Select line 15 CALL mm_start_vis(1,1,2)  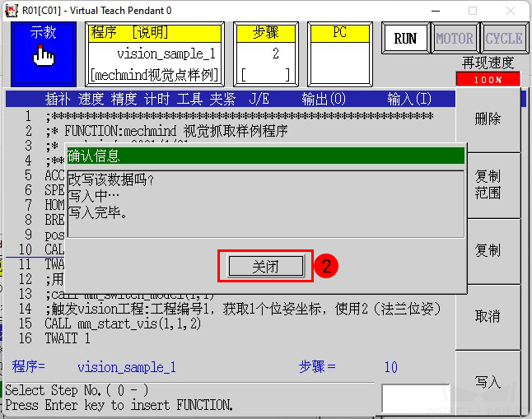123,324
